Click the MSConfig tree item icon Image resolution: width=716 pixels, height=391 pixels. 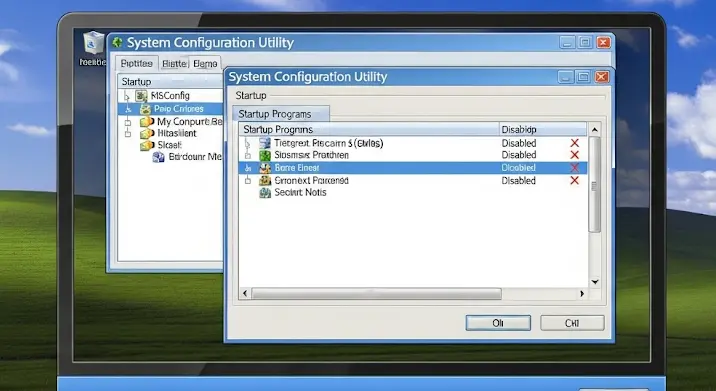click(142, 96)
